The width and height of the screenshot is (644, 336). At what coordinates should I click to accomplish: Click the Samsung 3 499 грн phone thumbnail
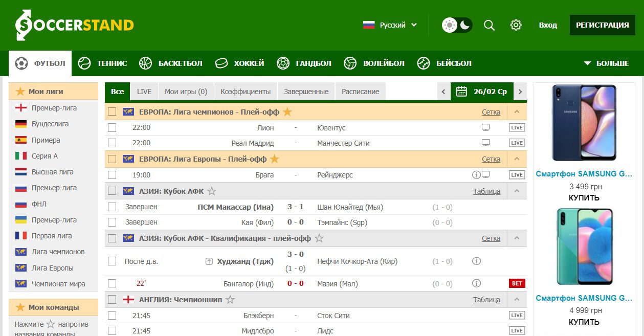pos(584,123)
